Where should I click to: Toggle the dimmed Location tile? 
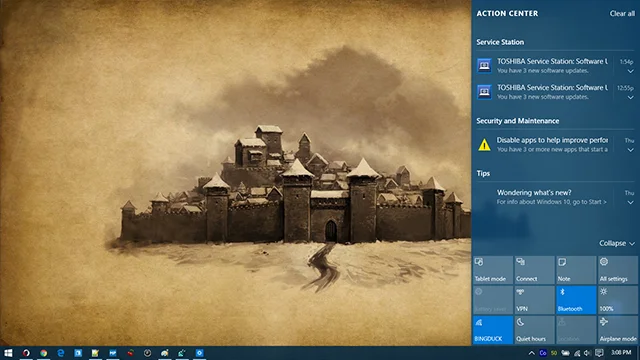[x=576, y=329]
